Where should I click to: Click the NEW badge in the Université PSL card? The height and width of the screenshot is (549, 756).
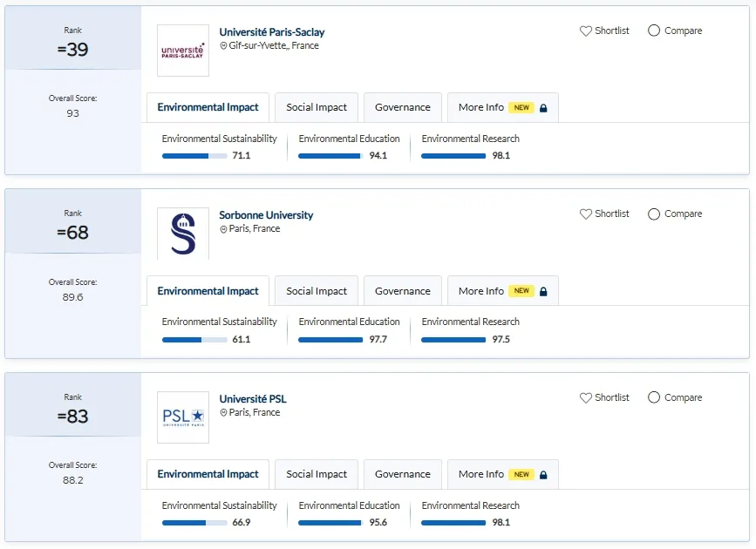point(521,474)
